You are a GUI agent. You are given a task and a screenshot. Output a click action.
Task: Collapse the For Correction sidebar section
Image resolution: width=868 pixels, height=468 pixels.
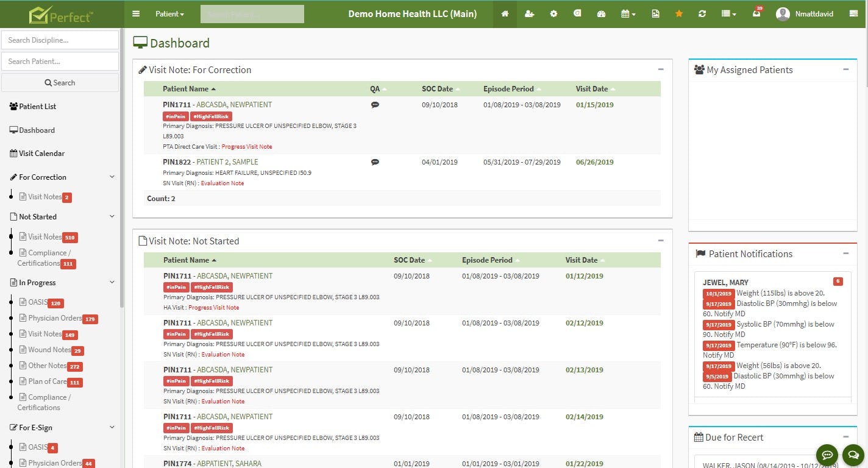tap(112, 177)
